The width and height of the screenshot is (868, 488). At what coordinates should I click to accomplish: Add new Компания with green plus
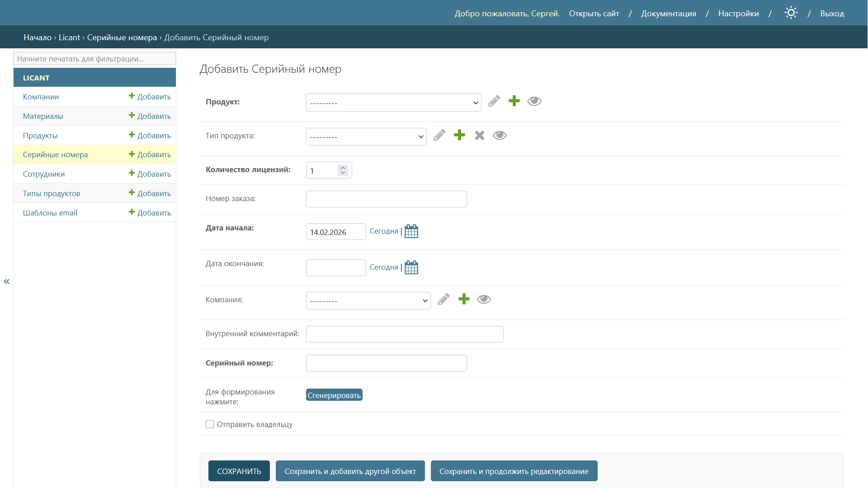(x=464, y=299)
